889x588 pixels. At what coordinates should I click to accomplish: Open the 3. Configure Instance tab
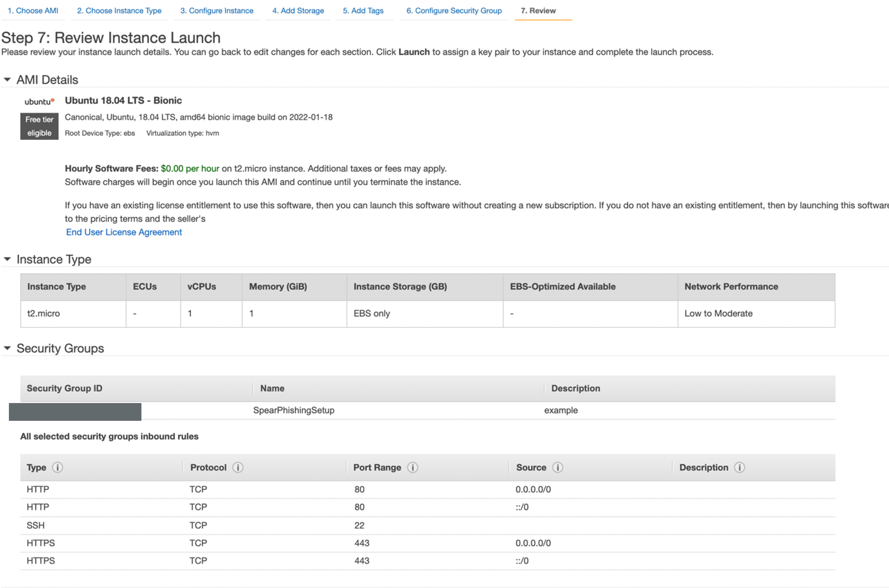tap(217, 10)
